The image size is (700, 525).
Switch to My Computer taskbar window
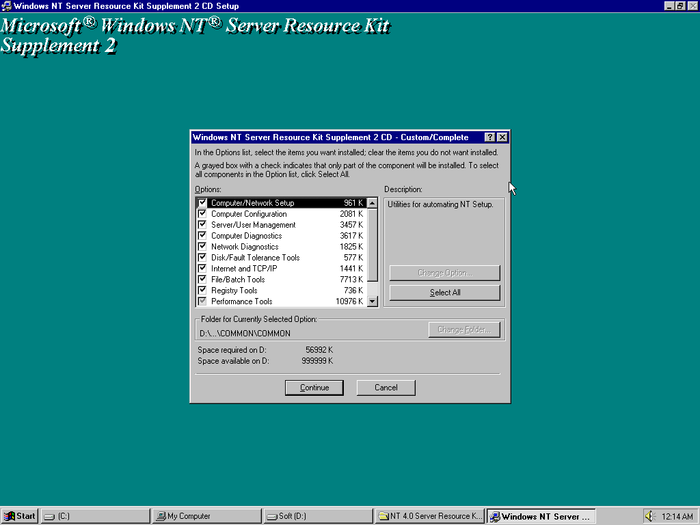click(x=205, y=516)
